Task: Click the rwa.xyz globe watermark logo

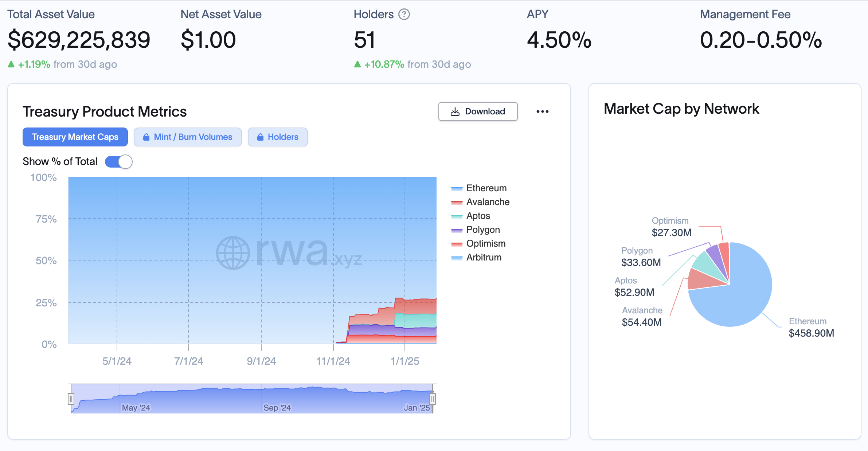Action: click(x=233, y=253)
